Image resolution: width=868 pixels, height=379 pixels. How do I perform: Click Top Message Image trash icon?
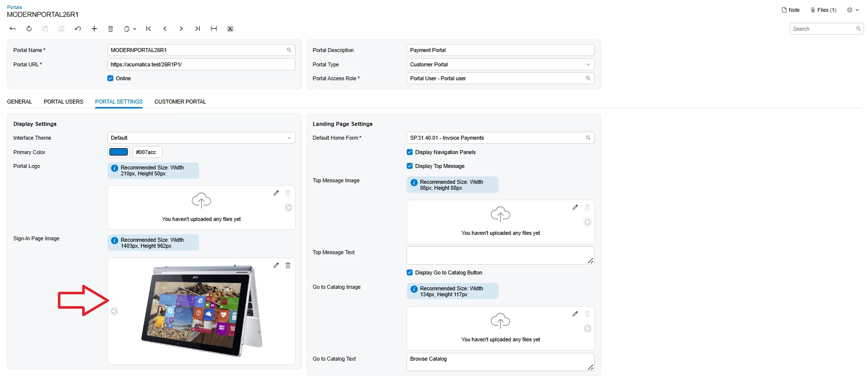[x=587, y=207]
